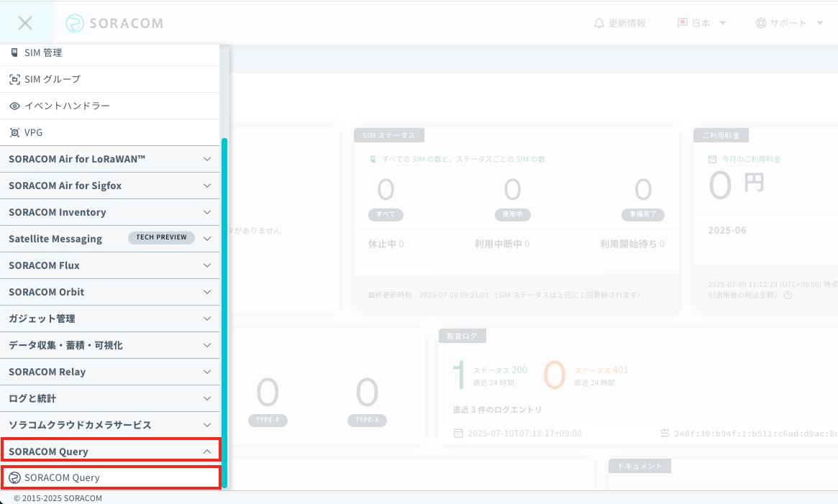This screenshot has height=504, width=838.
Task: Expand SORACOM Air for LoRaWAN section
Action: pos(109,160)
